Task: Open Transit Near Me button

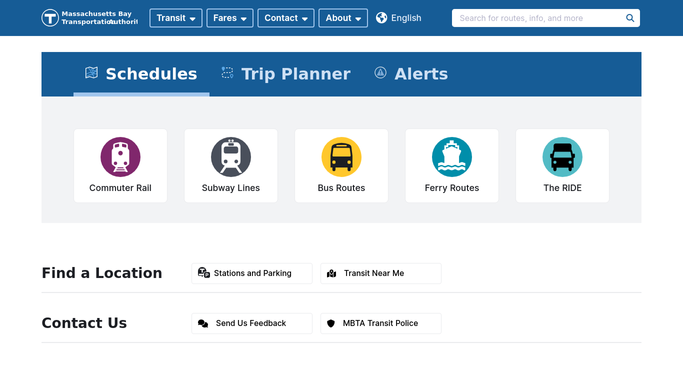Action: click(381, 273)
